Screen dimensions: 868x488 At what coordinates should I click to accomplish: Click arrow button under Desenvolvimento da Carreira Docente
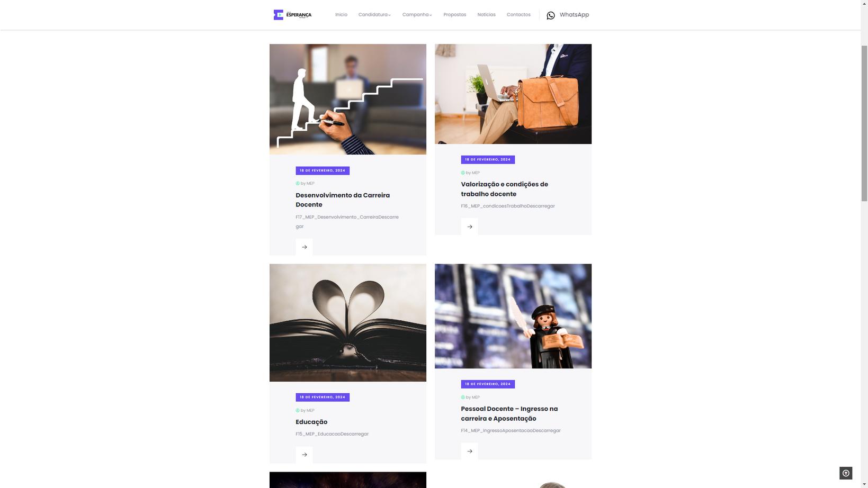304,247
